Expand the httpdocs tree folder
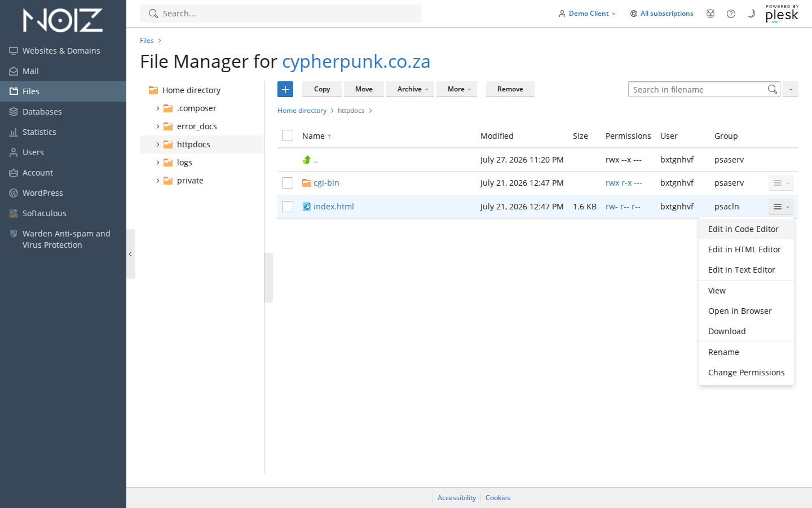The width and height of the screenshot is (812, 508). click(158, 144)
